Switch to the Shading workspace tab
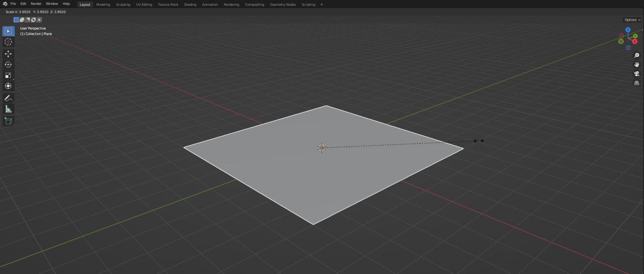The height and width of the screenshot is (274, 644). [x=190, y=5]
